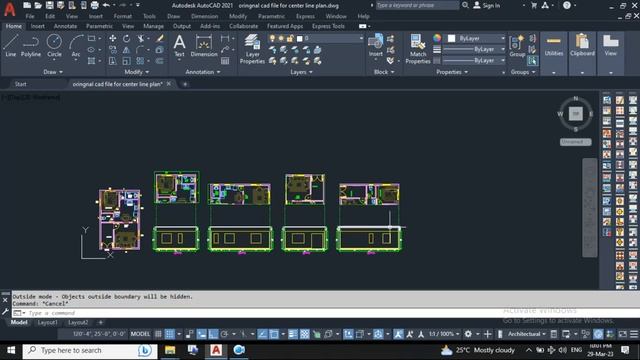Click the Stretch tool icon
Image resolution: width=640 pixels, height=360 pixels.
click(x=113, y=61)
